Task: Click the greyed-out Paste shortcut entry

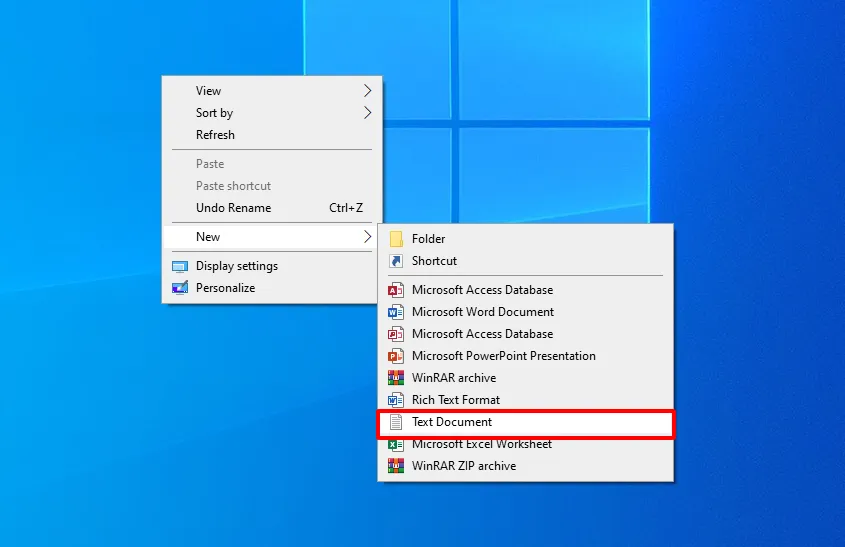Action: click(233, 186)
